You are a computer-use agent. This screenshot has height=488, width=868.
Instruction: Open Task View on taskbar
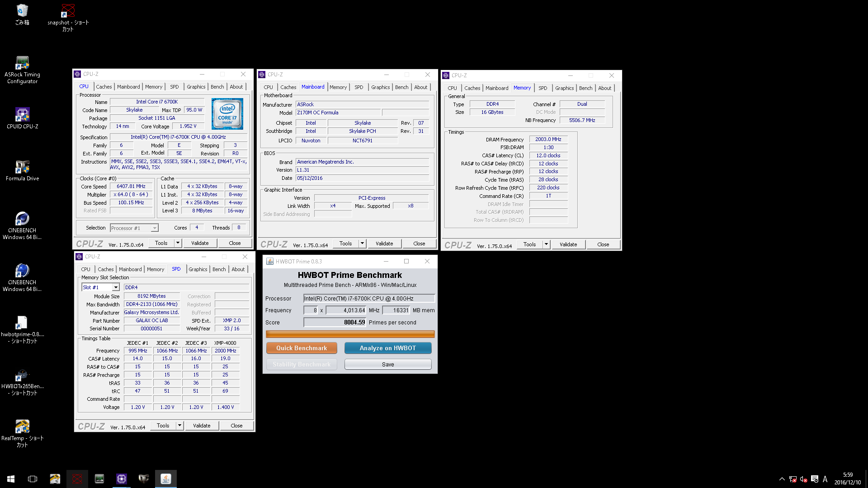pyautogui.click(x=33, y=479)
